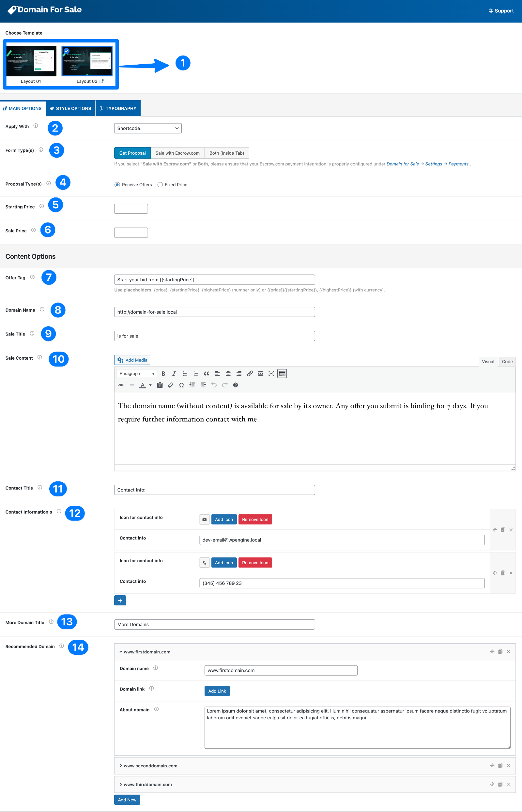Insert a link in the editor toolbar
Image resolution: width=522 pixels, height=812 pixels.
click(x=250, y=373)
